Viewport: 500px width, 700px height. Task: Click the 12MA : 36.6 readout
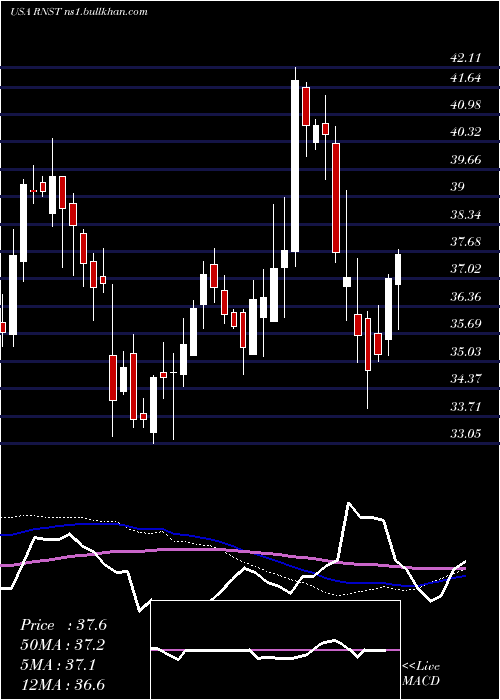pyautogui.click(x=63, y=685)
